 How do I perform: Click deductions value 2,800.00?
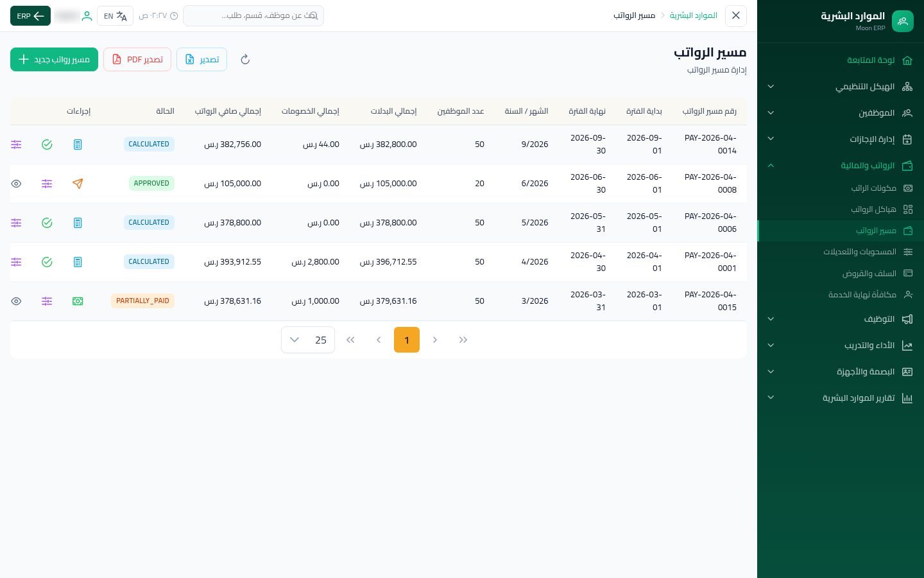tap(316, 262)
